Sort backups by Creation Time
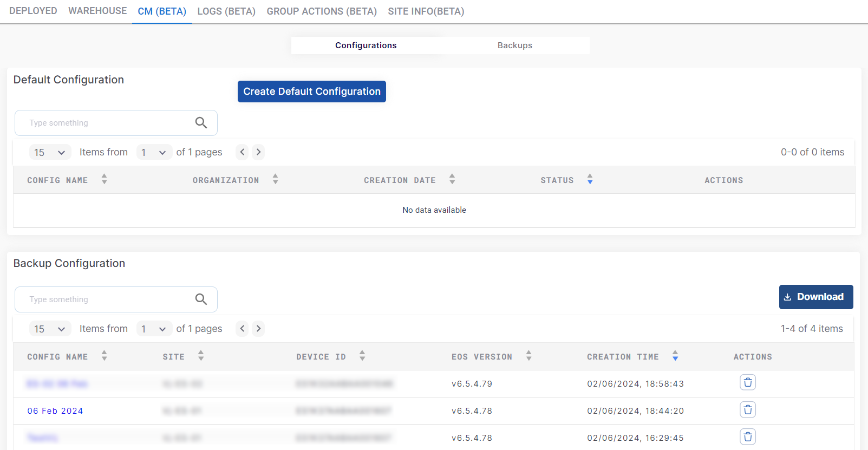This screenshot has width=868, height=450. pyautogui.click(x=675, y=356)
